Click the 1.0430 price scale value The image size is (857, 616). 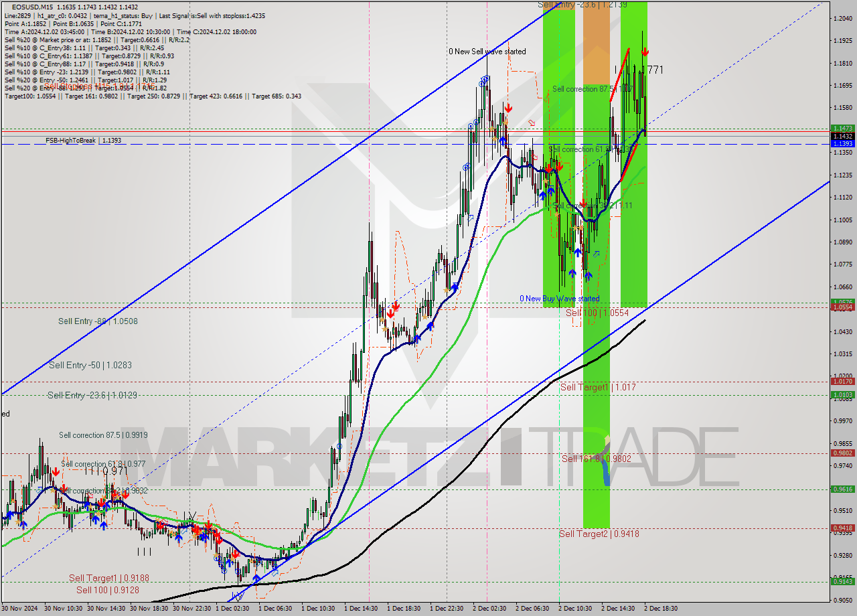[842, 331]
